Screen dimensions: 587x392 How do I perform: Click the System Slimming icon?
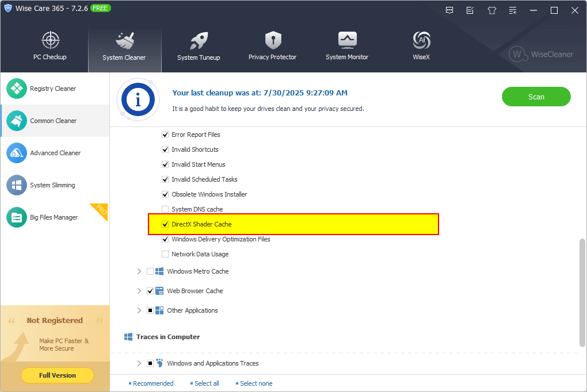click(x=17, y=185)
